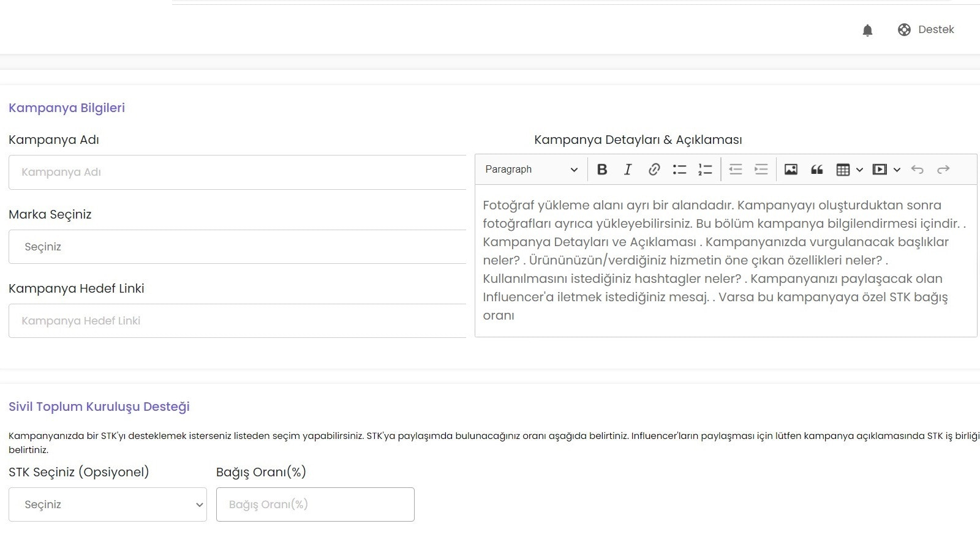The width and height of the screenshot is (980, 551).
Task: Decrease indent in the editor
Action: coord(736,170)
